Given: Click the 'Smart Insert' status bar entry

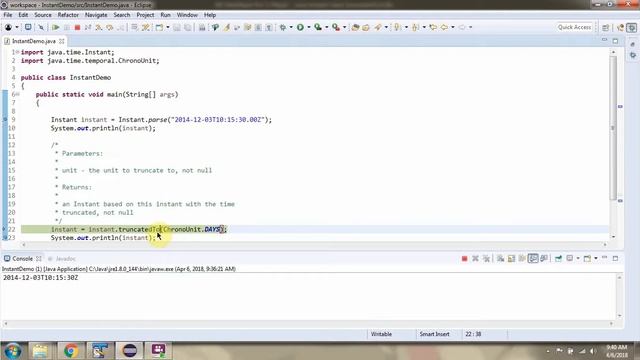Looking at the screenshot, I should 434,334.
